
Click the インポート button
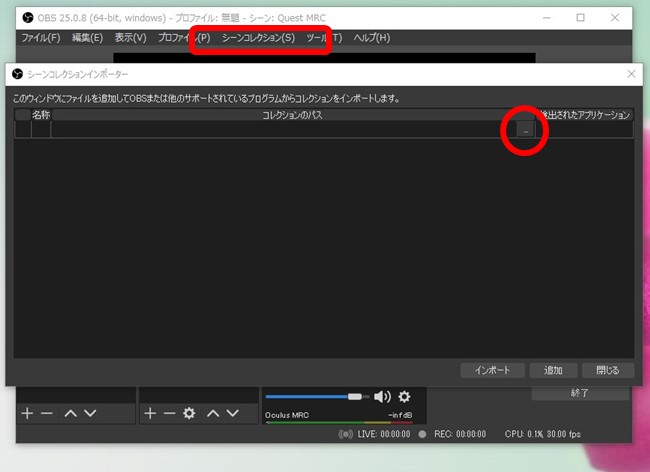(492, 370)
